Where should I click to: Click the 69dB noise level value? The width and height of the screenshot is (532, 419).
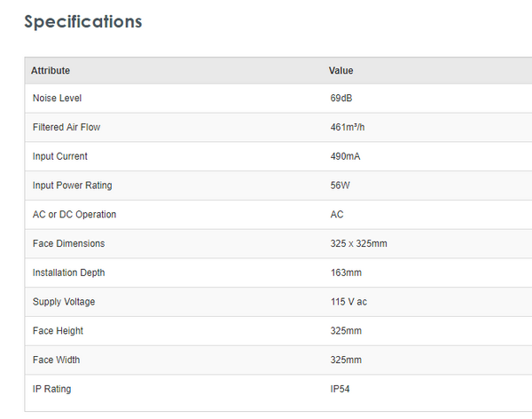[342, 98]
